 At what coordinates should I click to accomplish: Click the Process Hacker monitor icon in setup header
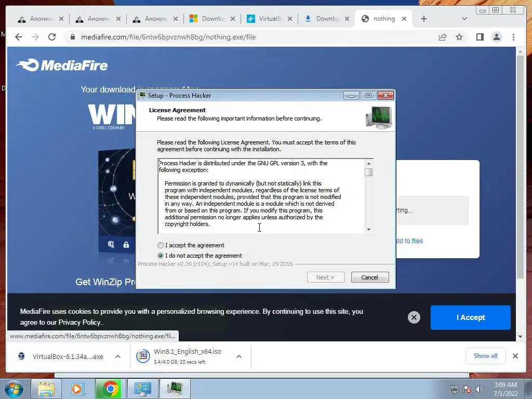[x=379, y=117]
